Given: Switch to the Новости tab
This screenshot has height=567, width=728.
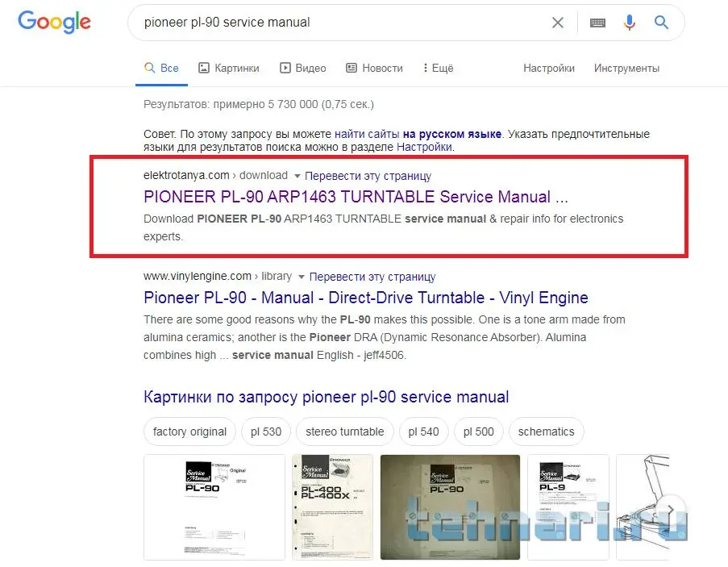Looking at the screenshot, I should pyautogui.click(x=375, y=69).
